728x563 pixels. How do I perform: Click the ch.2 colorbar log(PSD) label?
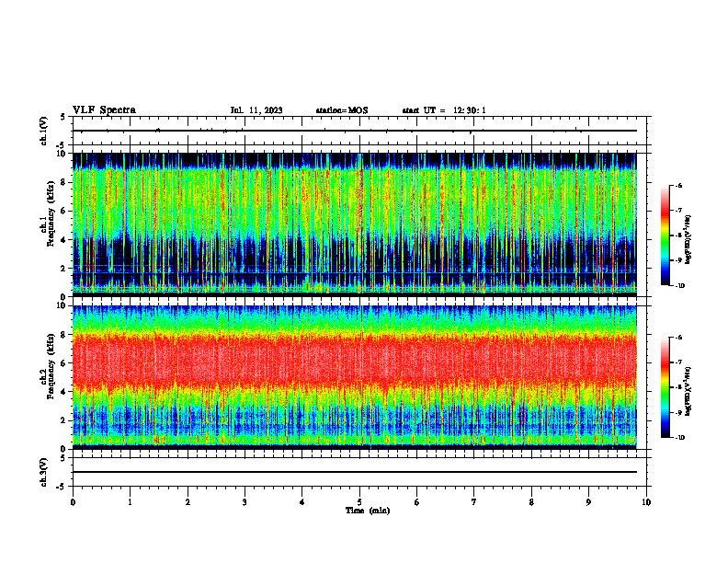click(688, 392)
